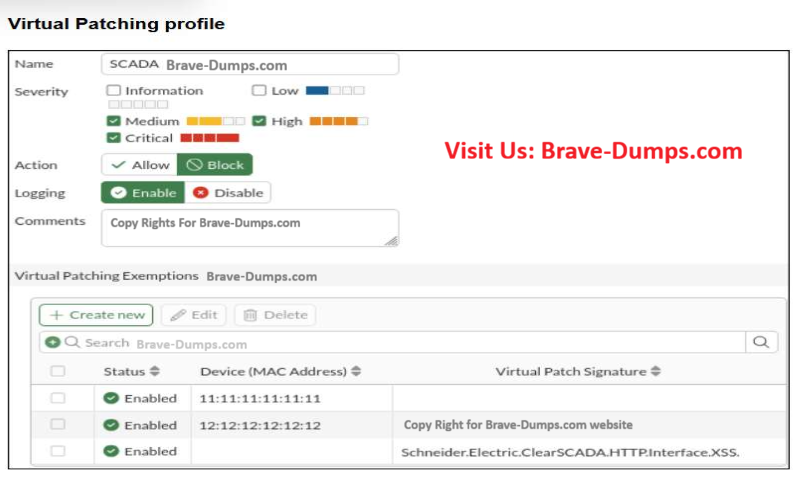Image resolution: width=798 pixels, height=477 pixels.
Task: Check the Low severity checkbox
Action: coord(259,91)
